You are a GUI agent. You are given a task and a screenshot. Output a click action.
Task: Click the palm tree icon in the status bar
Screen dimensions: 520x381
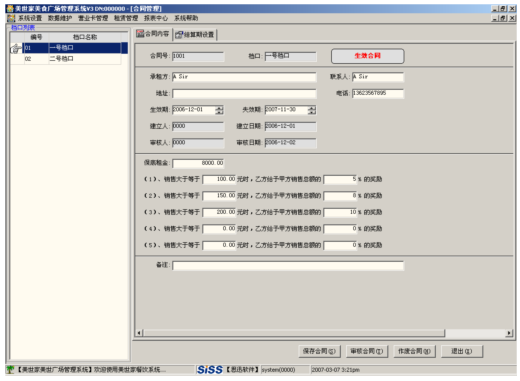click(x=10, y=369)
